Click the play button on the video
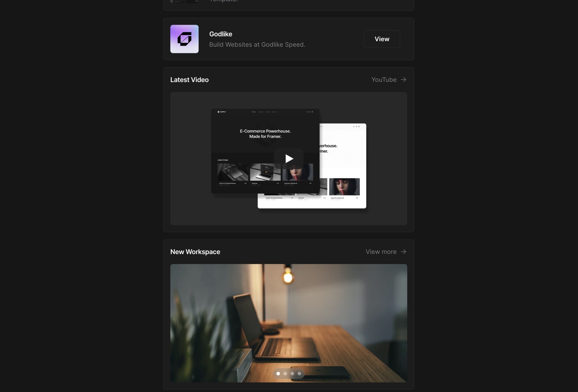This screenshot has height=392, width=578. coord(289,158)
